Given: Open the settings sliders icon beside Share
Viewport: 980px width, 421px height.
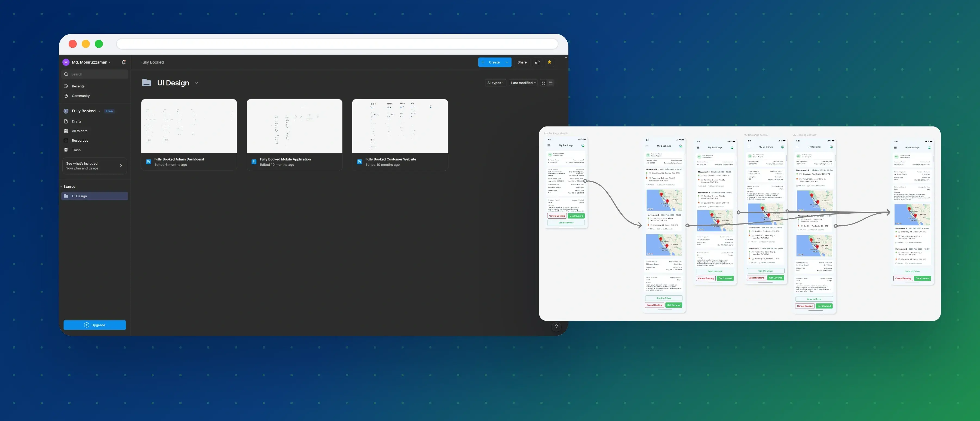Looking at the screenshot, I should point(538,62).
